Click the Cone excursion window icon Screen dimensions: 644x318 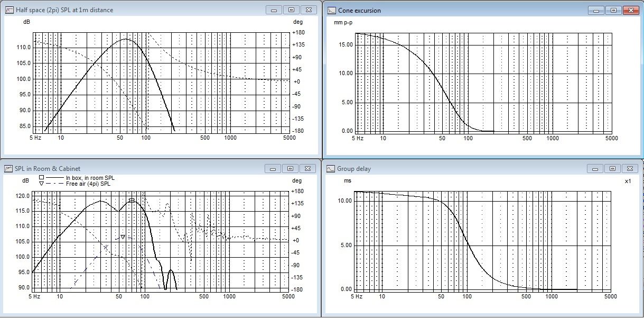coord(331,10)
